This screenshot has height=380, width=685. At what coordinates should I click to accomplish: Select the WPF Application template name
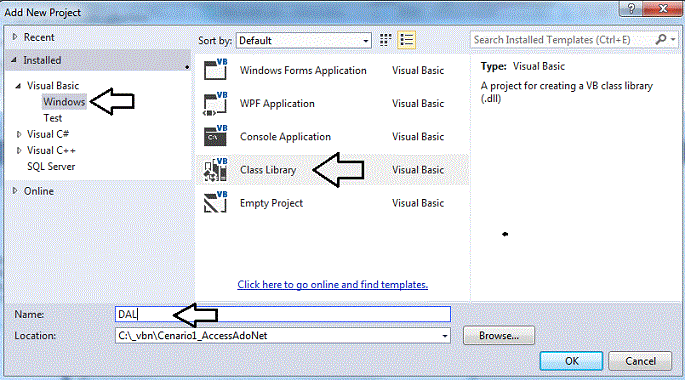(277, 104)
